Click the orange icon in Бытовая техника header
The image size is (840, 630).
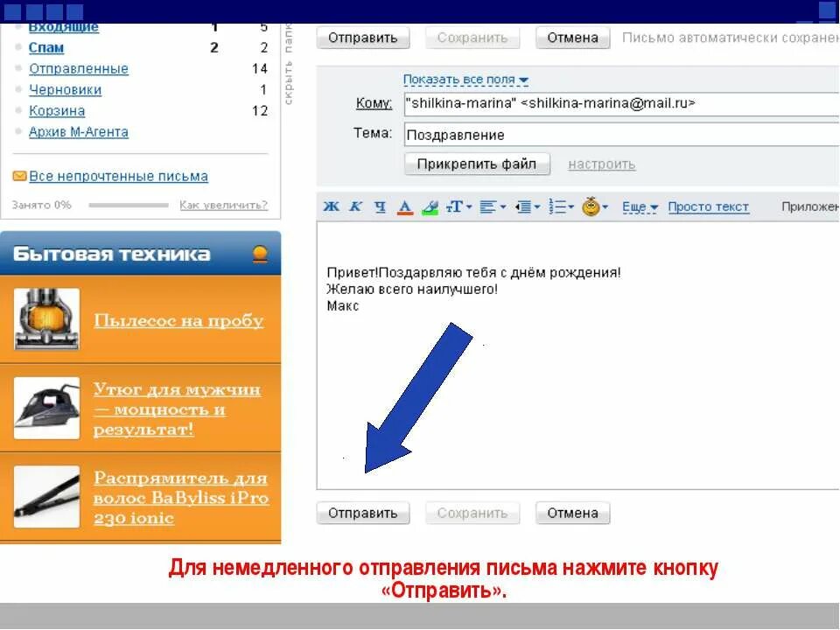point(260,254)
